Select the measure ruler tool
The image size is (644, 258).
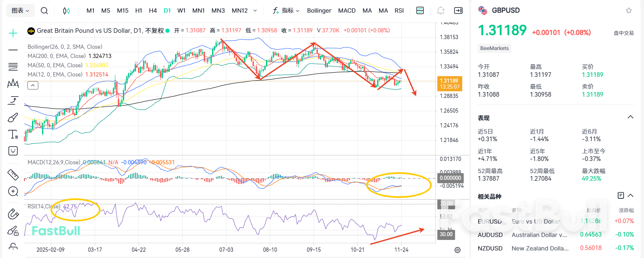click(x=13, y=175)
